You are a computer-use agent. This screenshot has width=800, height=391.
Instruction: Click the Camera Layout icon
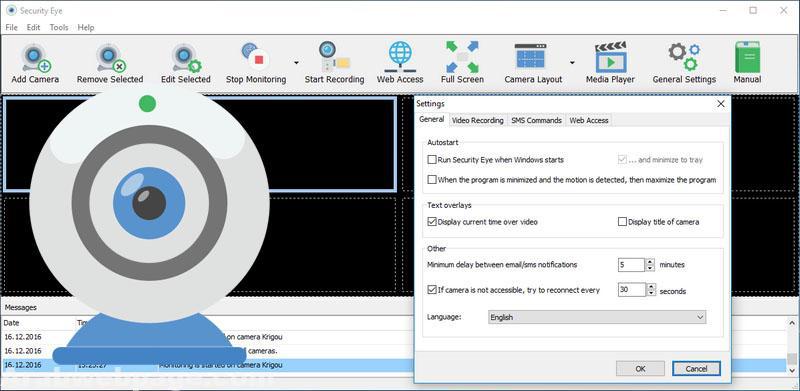pos(531,57)
